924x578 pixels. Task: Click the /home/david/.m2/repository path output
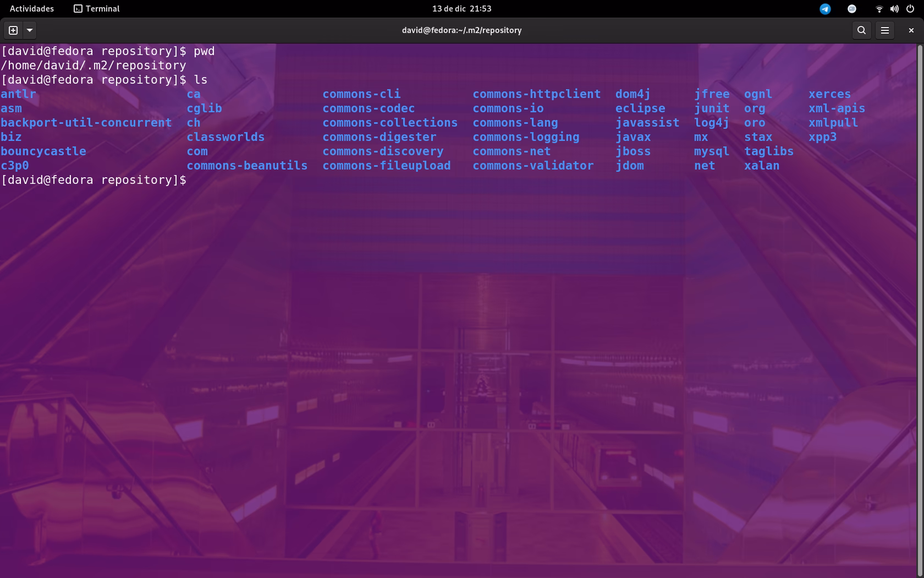[x=94, y=66]
